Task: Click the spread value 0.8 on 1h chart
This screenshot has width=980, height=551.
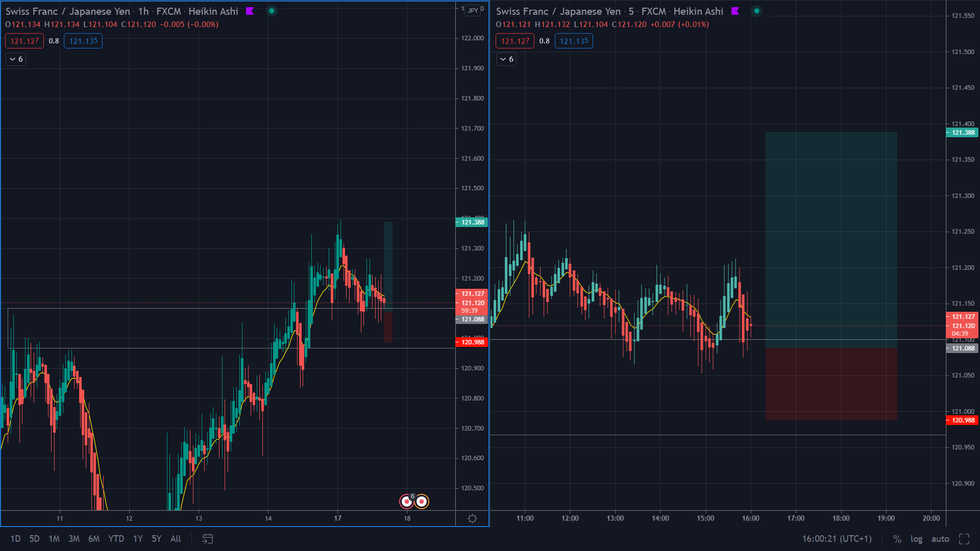Action: [x=54, y=41]
